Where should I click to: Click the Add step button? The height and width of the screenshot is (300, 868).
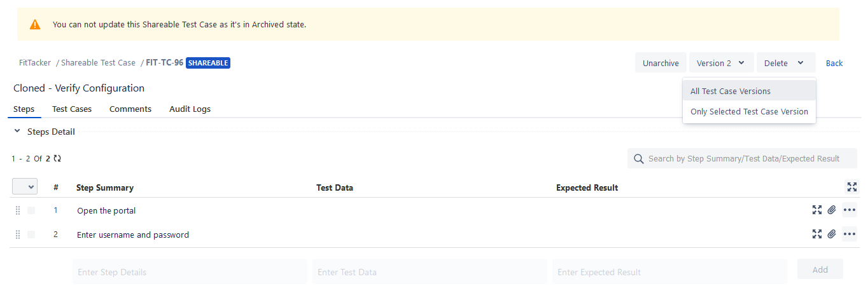click(820, 269)
